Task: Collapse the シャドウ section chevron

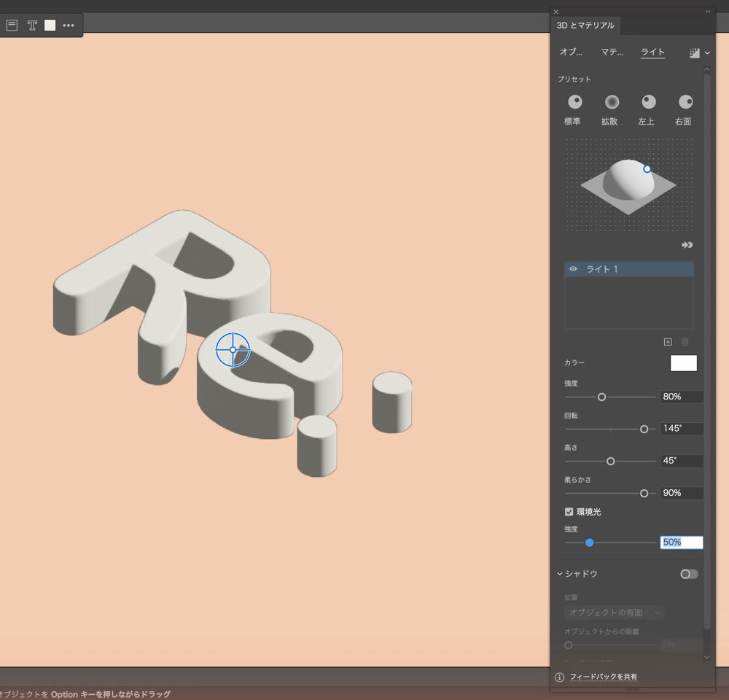Action: (560, 574)
